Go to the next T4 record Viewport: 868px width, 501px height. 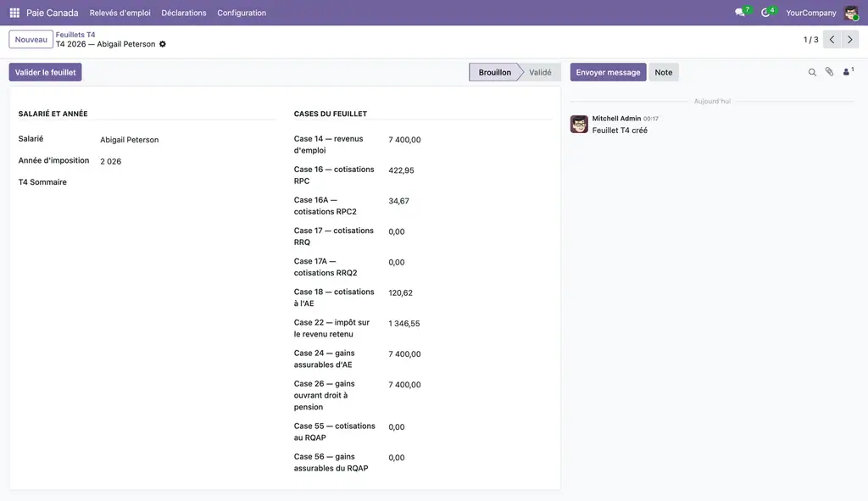[x=849, y=39]
